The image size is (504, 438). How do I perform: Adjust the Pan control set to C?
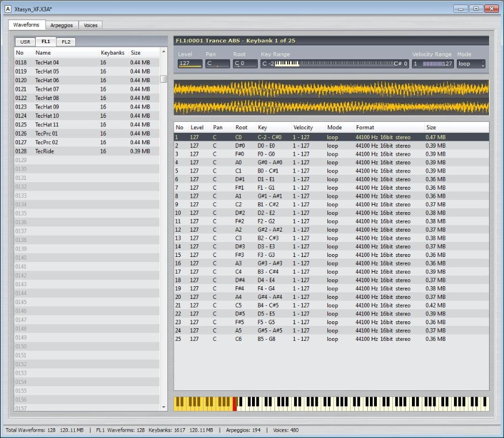pyautogui.click(x=217, y=64)
